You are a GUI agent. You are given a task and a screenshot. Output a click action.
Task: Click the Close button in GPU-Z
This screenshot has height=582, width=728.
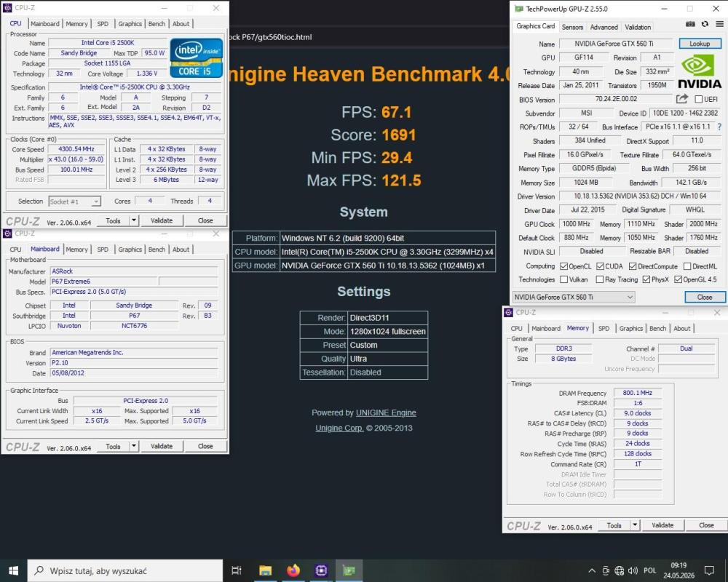704,297
